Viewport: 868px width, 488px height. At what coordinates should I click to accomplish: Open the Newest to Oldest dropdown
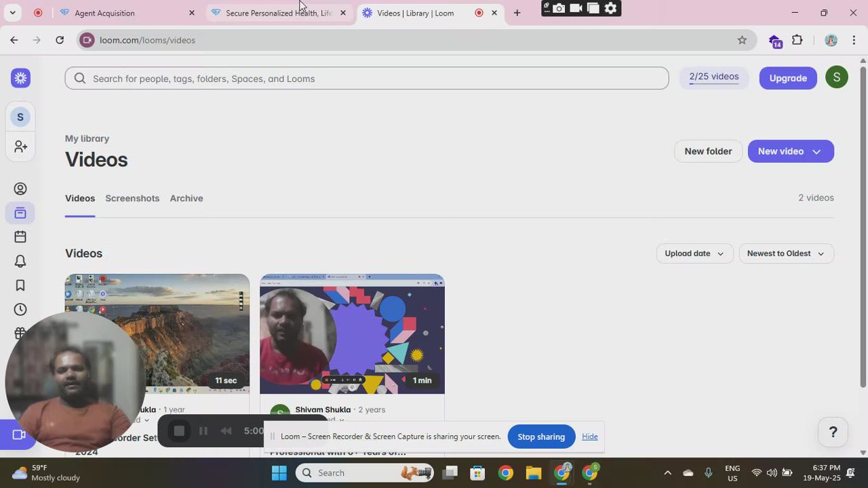tap(786, 253)
